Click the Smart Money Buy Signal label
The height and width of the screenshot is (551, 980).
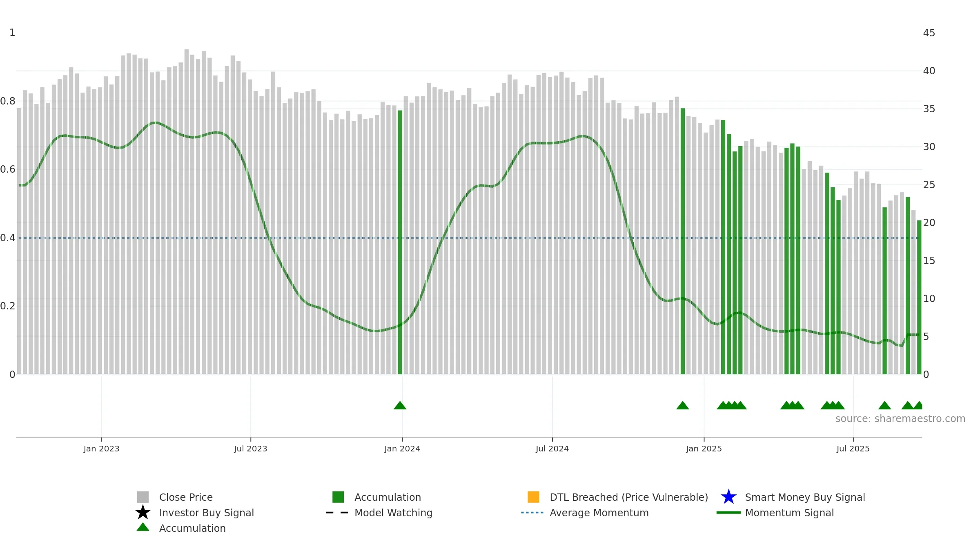click(x=805, y=497)
